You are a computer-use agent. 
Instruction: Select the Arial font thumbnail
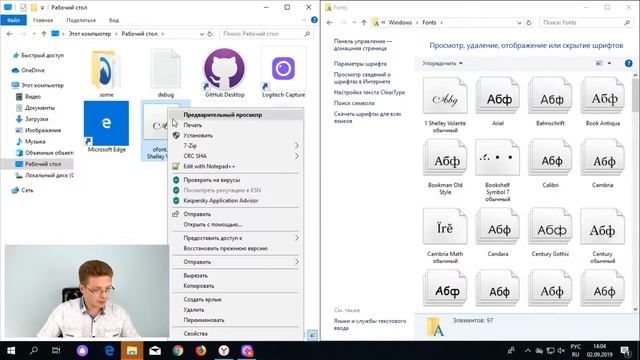498,96
